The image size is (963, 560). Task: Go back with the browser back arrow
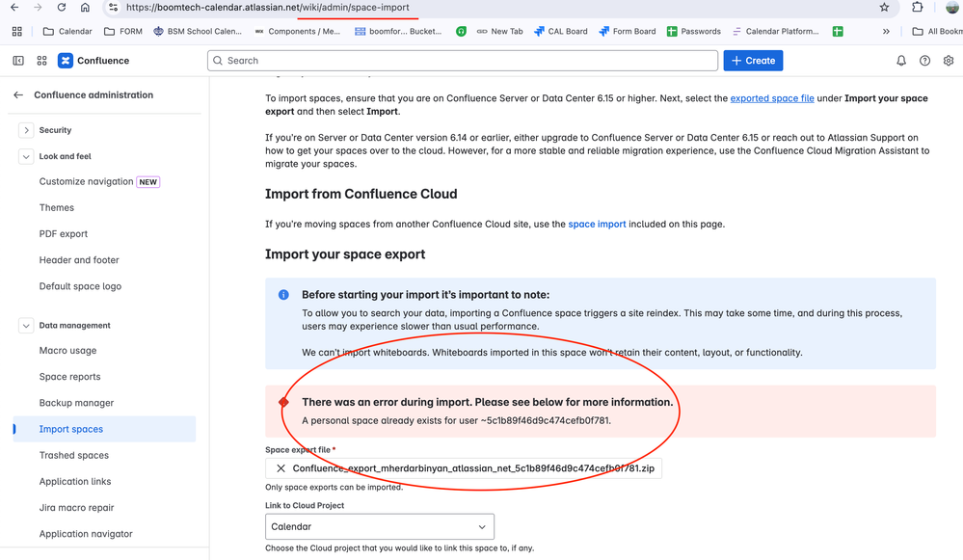click(x=14, y=8)
